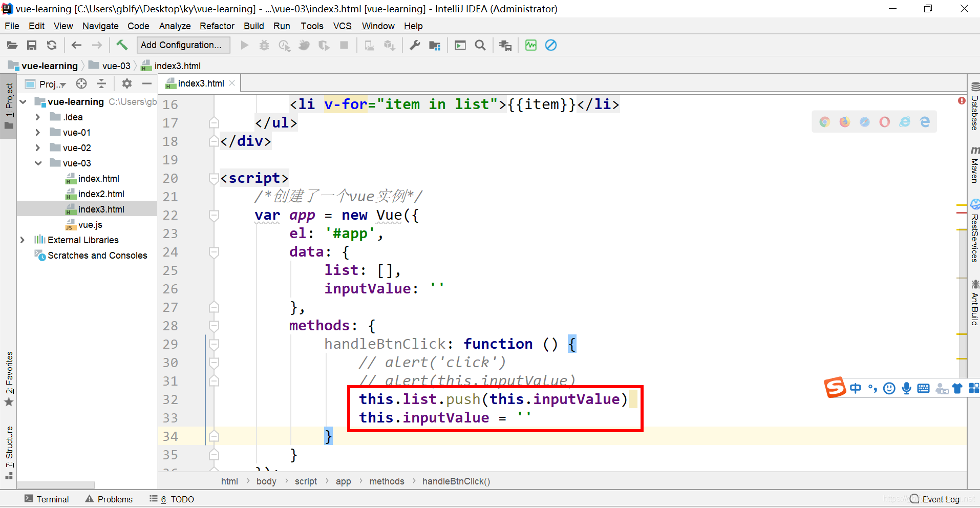Click the red error indicator in editor corner

[x=962, y=101]
